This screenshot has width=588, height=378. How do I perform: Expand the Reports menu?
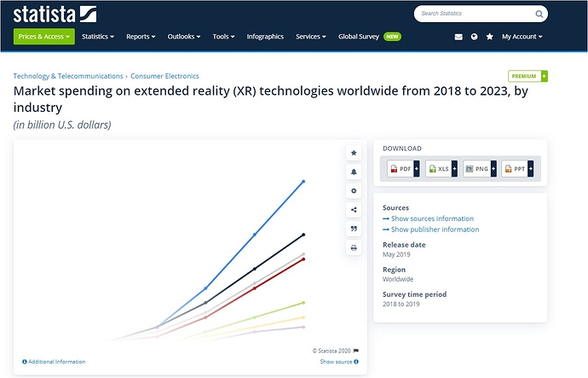pos(141,37)
